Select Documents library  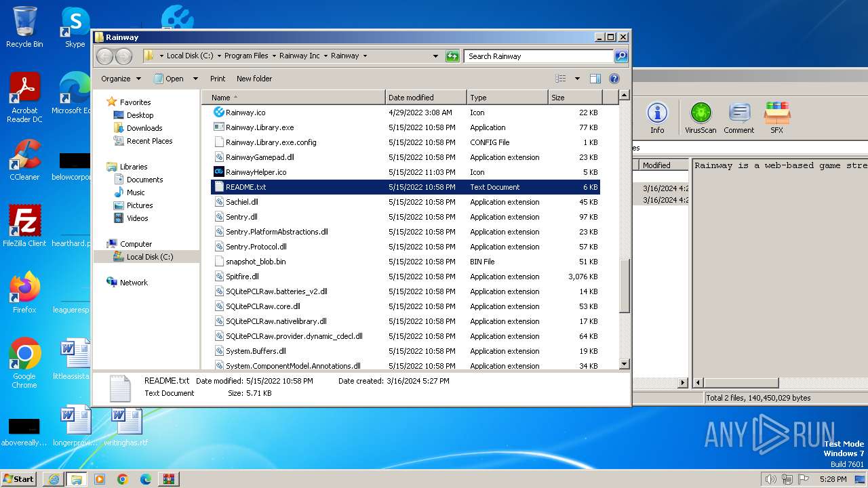coord(144,180)
